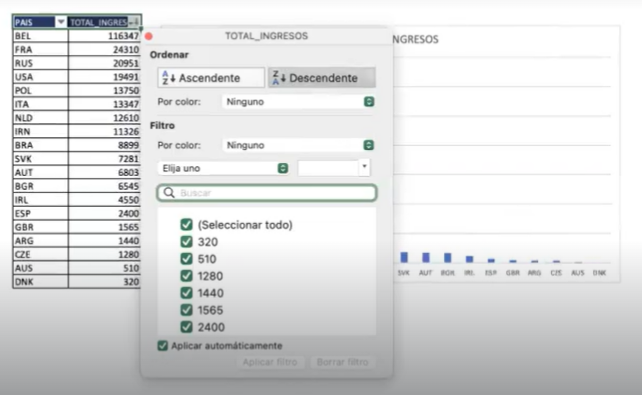
Task: Uncheck the 320 filter value
Action: pos(186,242)
